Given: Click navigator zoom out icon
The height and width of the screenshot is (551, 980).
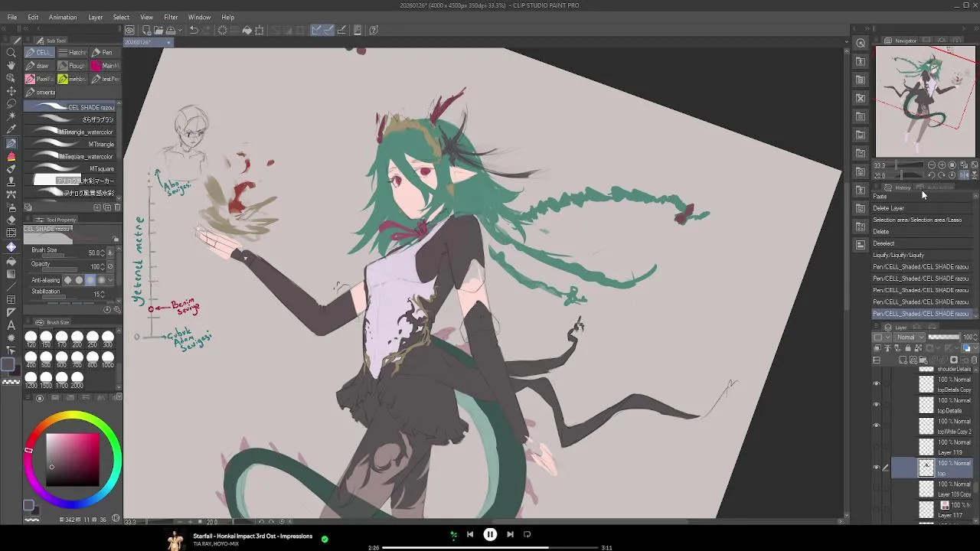Looking at the screenshot, I should pos(931,165).
